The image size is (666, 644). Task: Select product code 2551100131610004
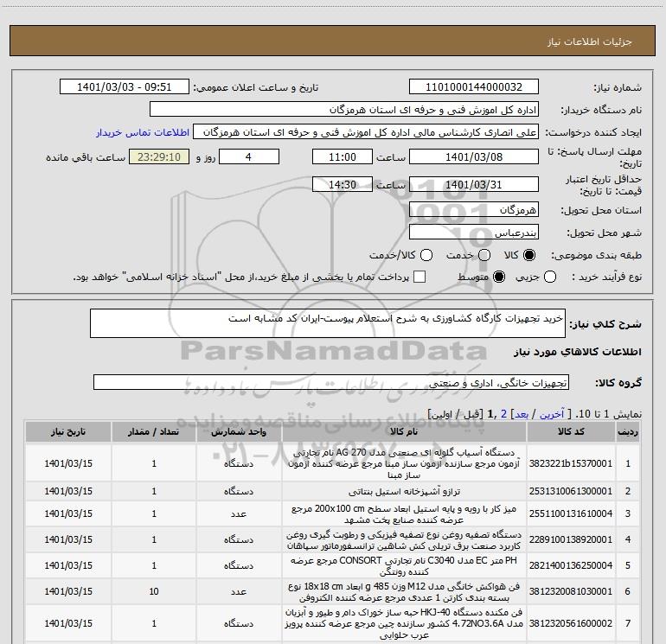[x=571, y=513]
